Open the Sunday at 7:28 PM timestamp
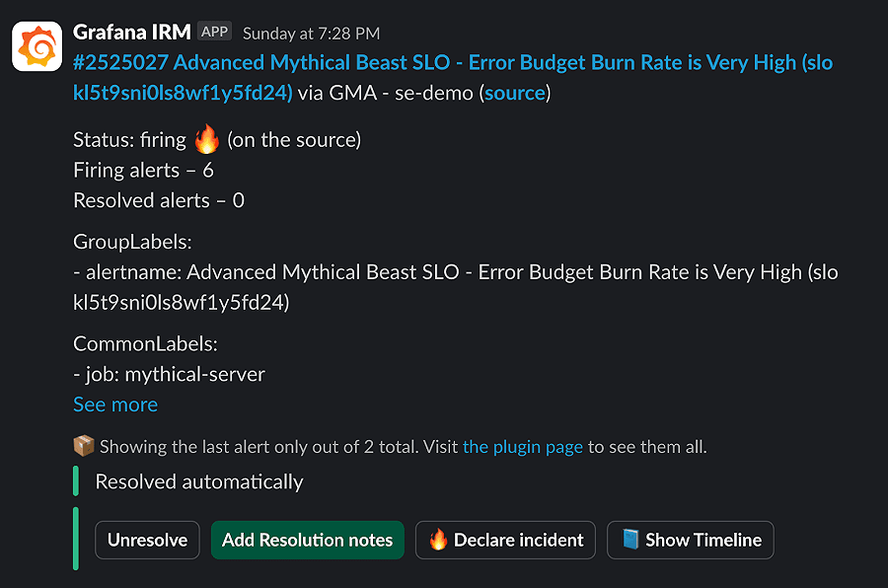Screen dimensions: 888x588 311,34
